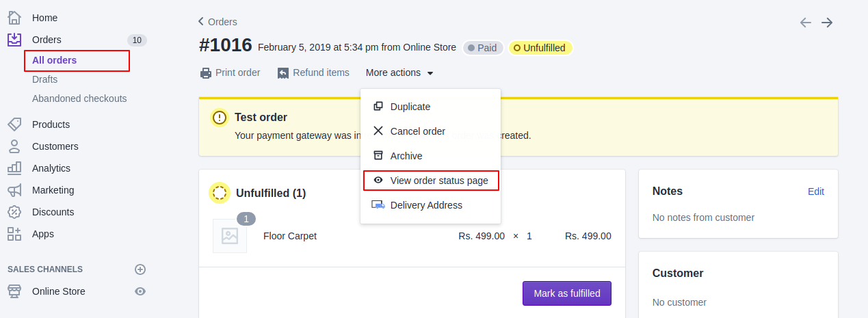
Task: Open Abandoned checkouts in sidebar
Action: (79, 98)
